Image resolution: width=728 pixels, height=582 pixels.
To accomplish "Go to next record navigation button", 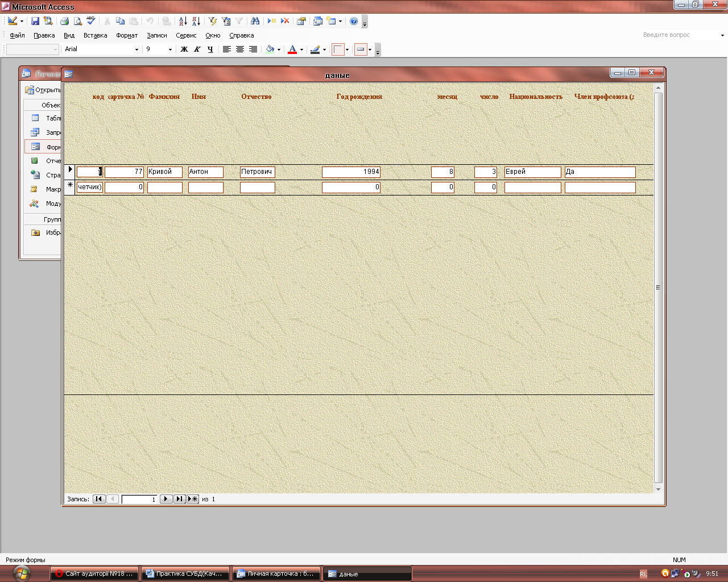I will [x=166, y=499].
